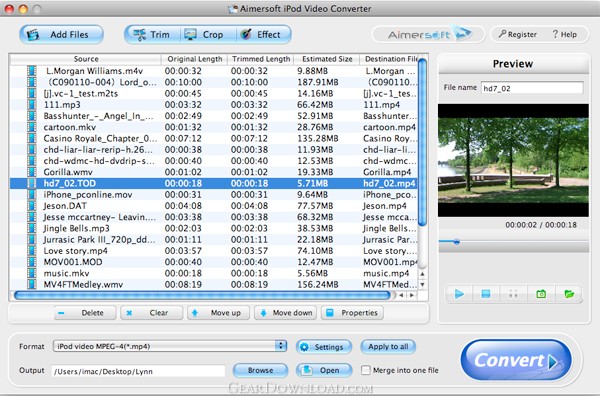Click the Trimmed Length column header
The height and width of the screenshot is (396, 600).
(x=261, y=59)
